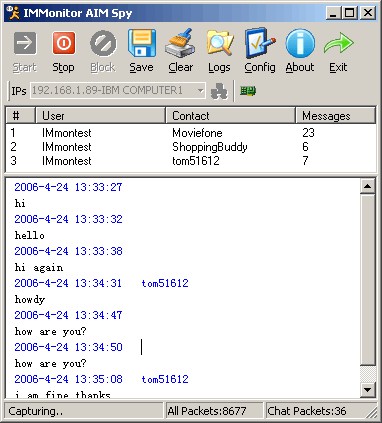This screenshot has height=423, width=382.
Task: Click the green Exit arrow icon
Action: [x=338, y=43]
